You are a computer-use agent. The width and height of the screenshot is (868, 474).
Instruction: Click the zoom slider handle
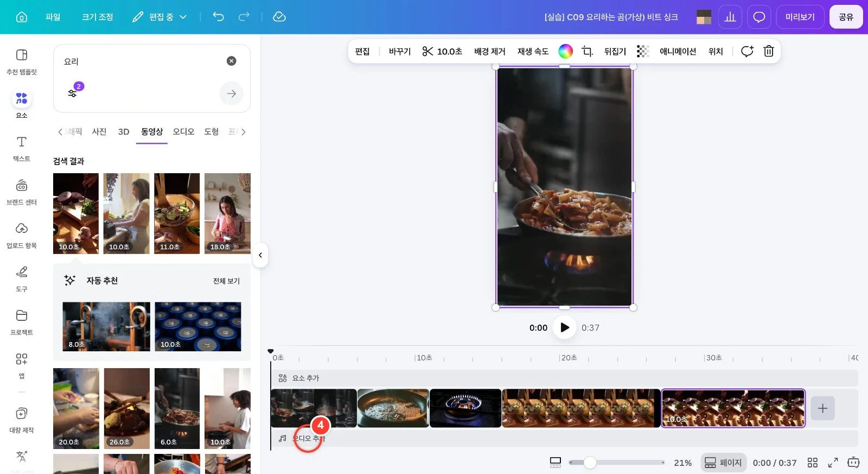(590, 463)
